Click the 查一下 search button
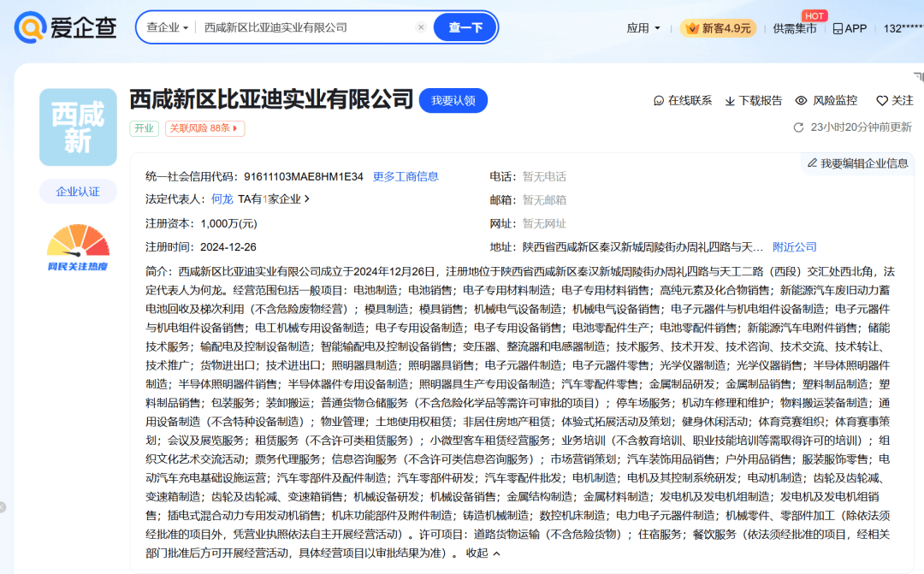The image size is (924, 574). 465,27
